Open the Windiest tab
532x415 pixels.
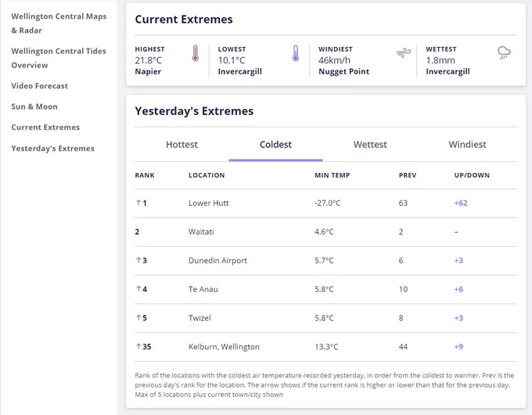point(467,145)
